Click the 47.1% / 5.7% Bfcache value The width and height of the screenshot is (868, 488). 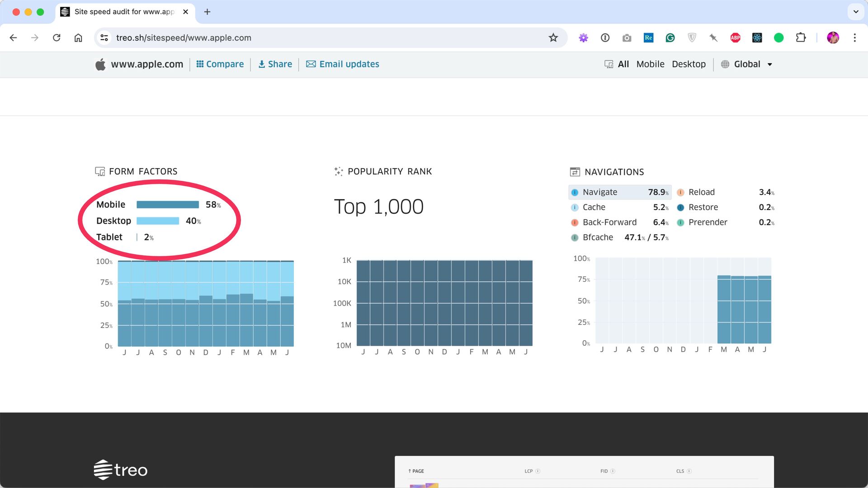point(646,237)
